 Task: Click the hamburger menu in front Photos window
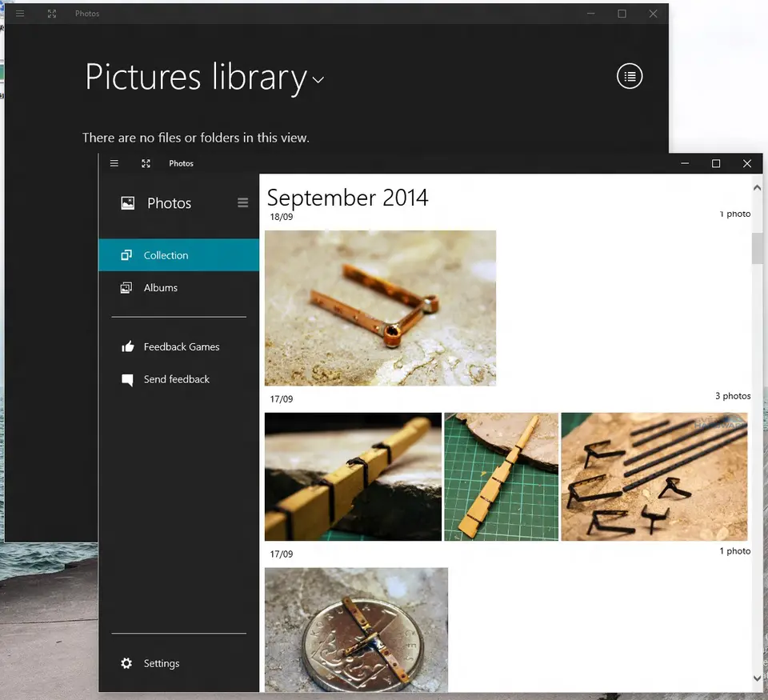pos(114,163)
